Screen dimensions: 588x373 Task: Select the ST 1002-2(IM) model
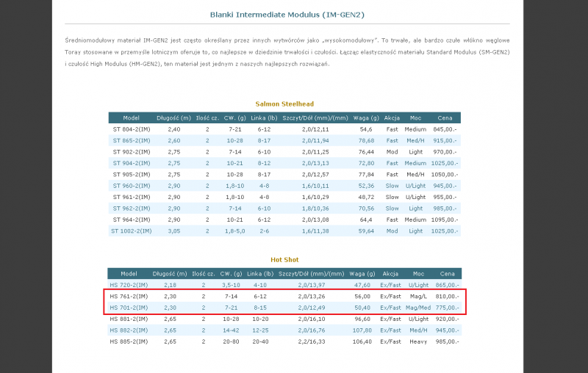[x=131, y=231]
